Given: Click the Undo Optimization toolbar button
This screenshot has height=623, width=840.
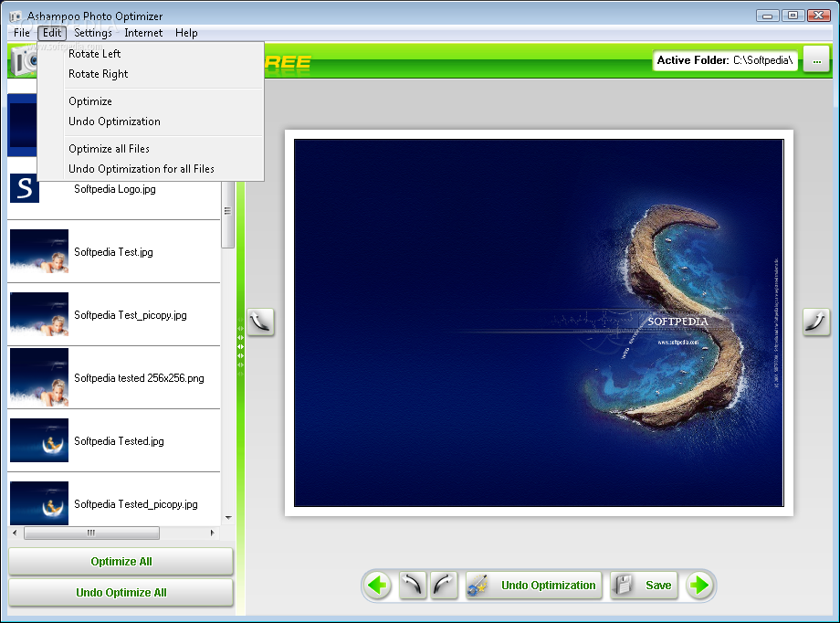Looking at the screenshot, I should pyautogui.click(x=533, y=585).
